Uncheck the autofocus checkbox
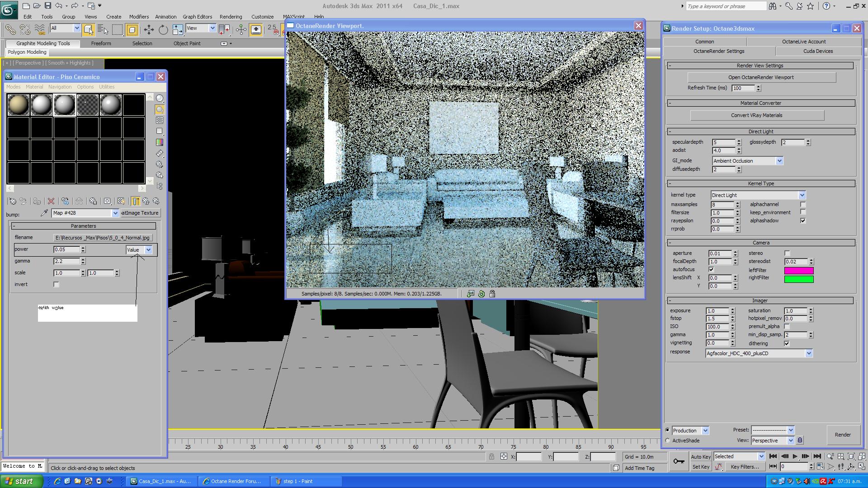The image size is (868, 488). coord(711,269)
